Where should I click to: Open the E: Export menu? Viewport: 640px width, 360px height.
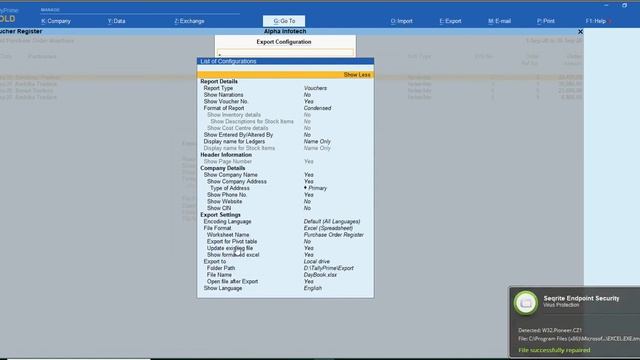(x=451, y=21)
